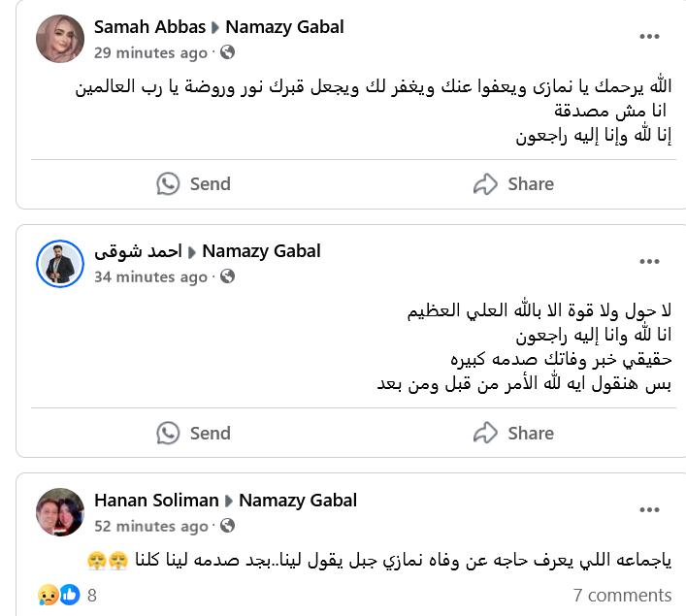Click the "29 minutes ago" timestamp
This screenshot has height=616, width=686.
[x=150, y=52]
